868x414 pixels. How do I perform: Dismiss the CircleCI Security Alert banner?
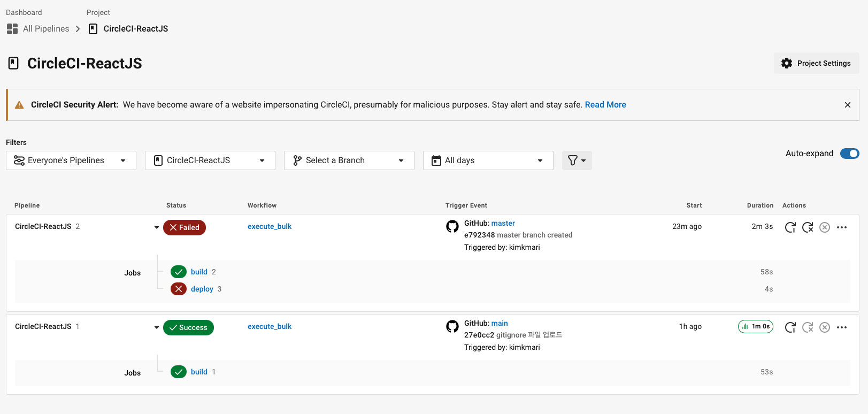click(848, 105)
